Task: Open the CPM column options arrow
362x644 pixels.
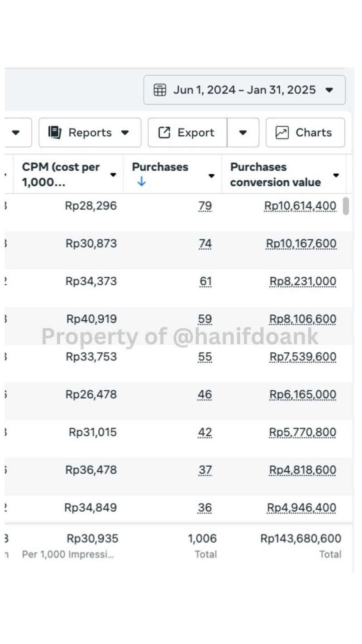Action: [x=113, y=175]
